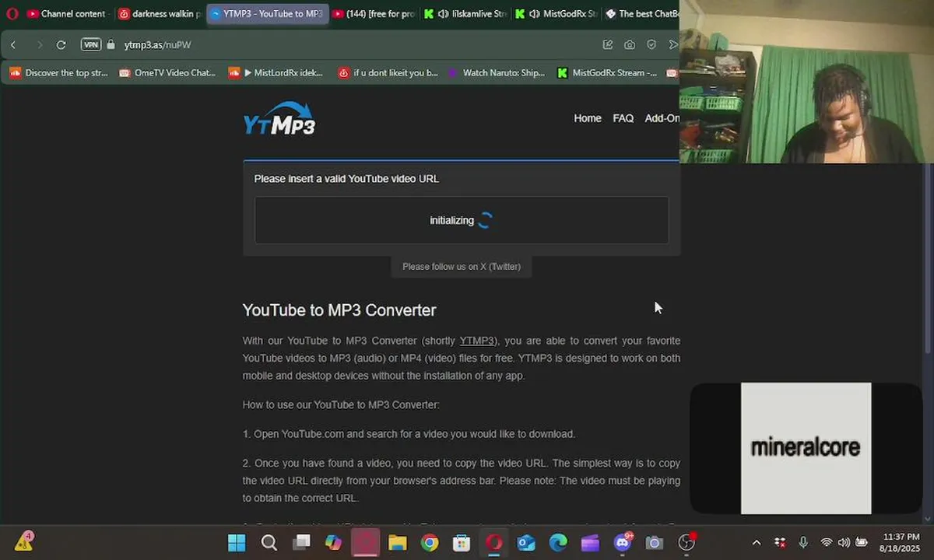Open the edit/share page icon in address bar

tap(608, 45)
